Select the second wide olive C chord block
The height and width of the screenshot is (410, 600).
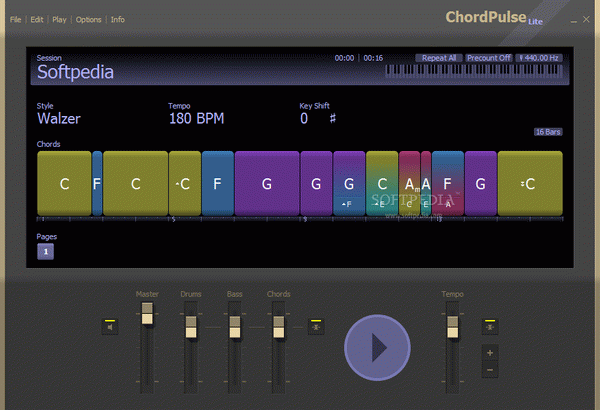pos(135,183)
